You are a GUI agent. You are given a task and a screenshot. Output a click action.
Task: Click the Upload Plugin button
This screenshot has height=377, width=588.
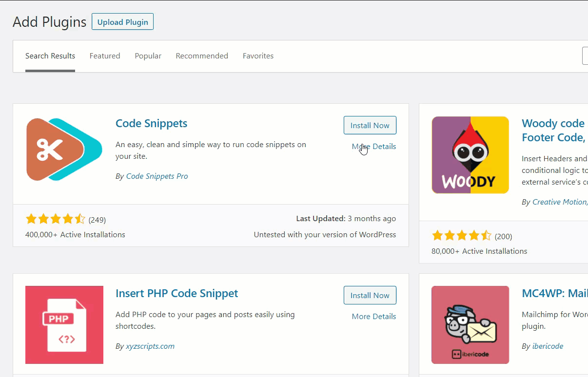coord(122,22)
